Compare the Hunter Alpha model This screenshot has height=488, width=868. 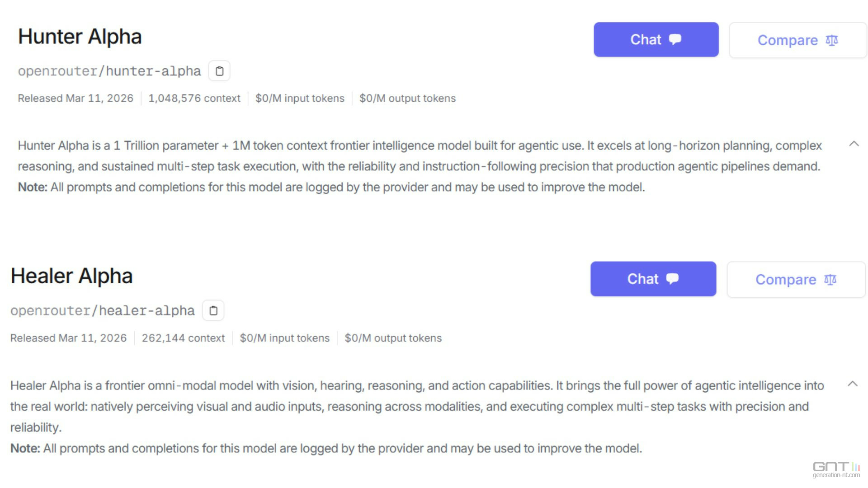point(797,40)
